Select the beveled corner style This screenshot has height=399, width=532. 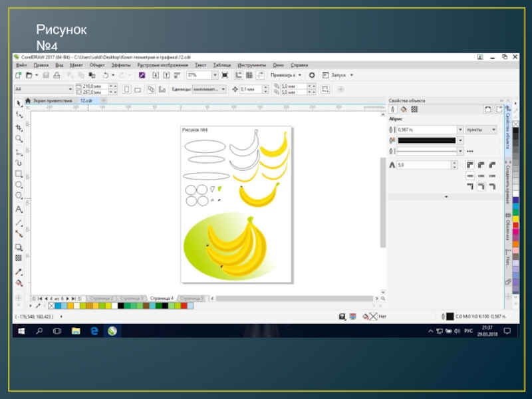click(492, 164)
